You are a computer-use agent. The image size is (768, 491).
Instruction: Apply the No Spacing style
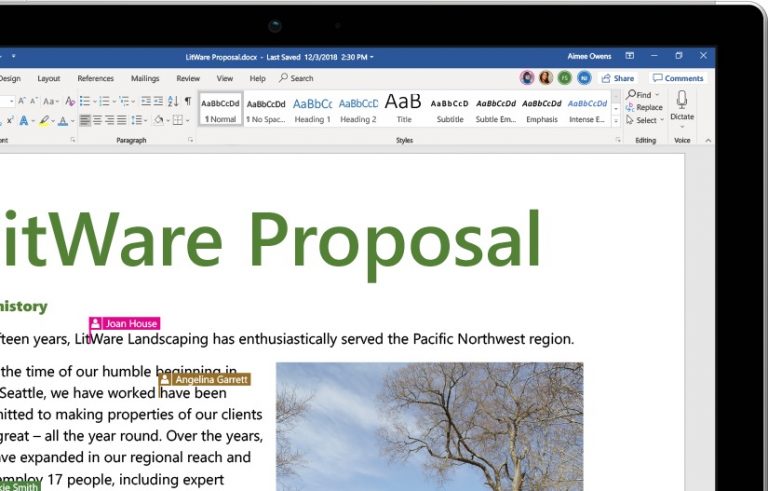(x=266, y=110)
